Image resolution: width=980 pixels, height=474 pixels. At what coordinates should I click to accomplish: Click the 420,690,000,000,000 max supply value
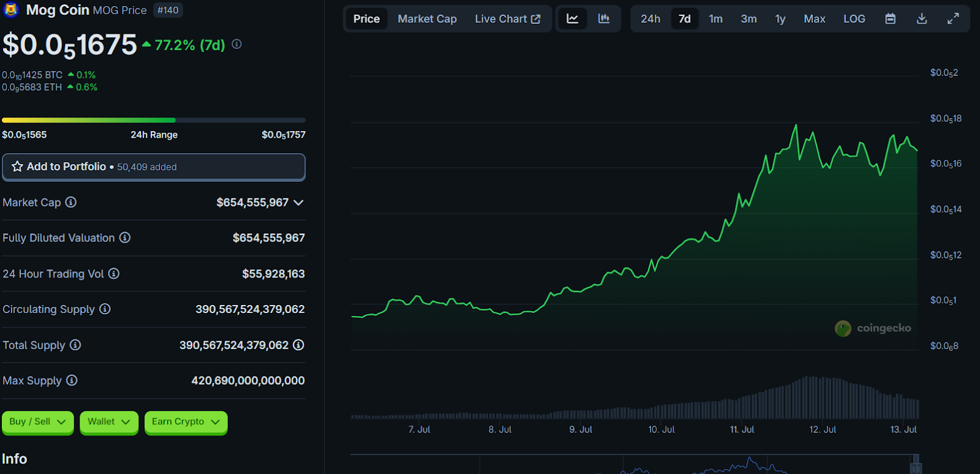248,380
